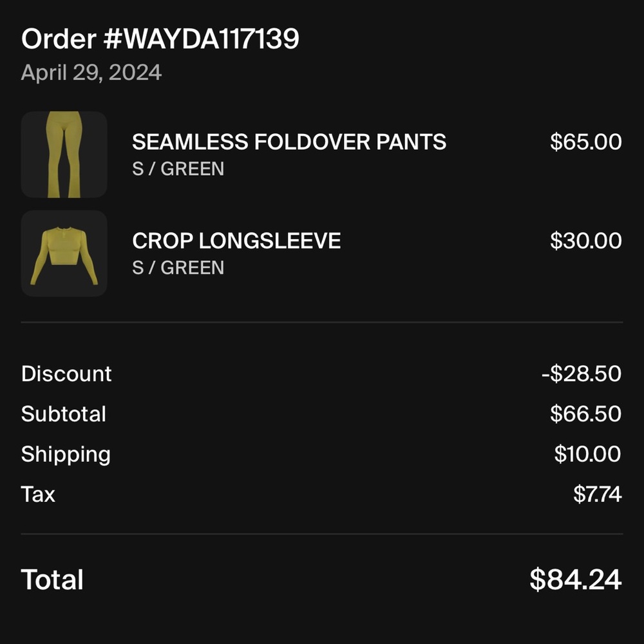Select the $10.00 shipping cost
Viewport: 644px width, 644px height.
click(x=587, y=455)
